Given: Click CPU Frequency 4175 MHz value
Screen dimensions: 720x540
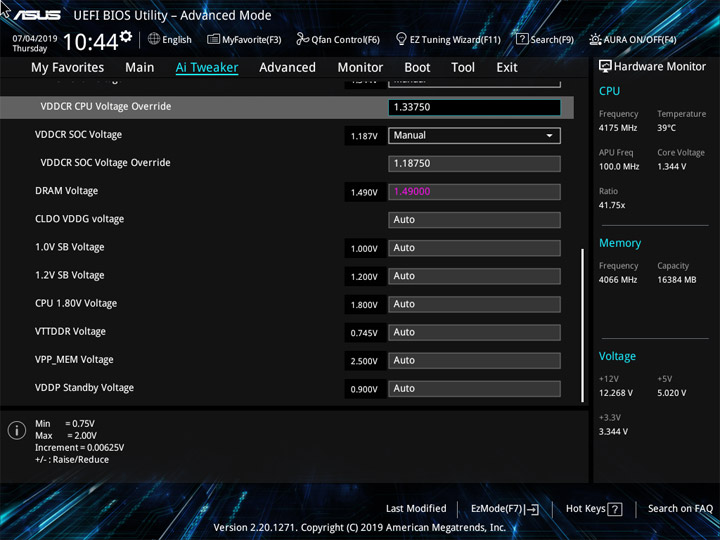Looking at the screenshot, I should coord(618,128).
